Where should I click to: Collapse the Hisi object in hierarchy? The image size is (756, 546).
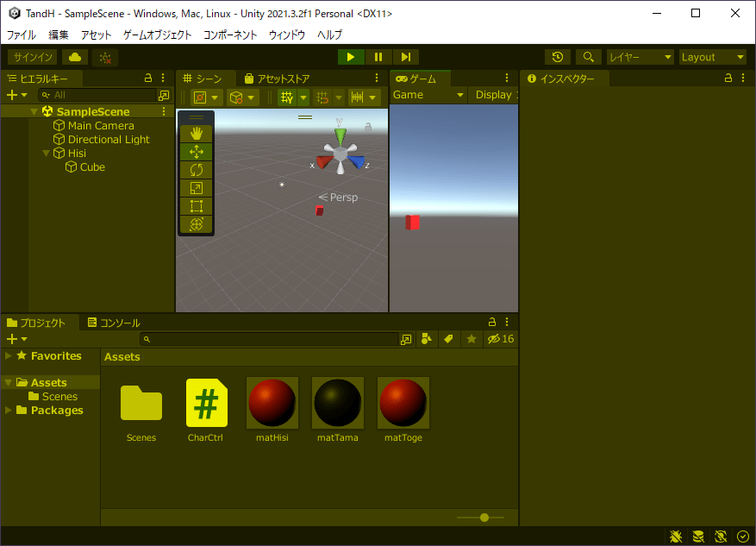[47, 154]
